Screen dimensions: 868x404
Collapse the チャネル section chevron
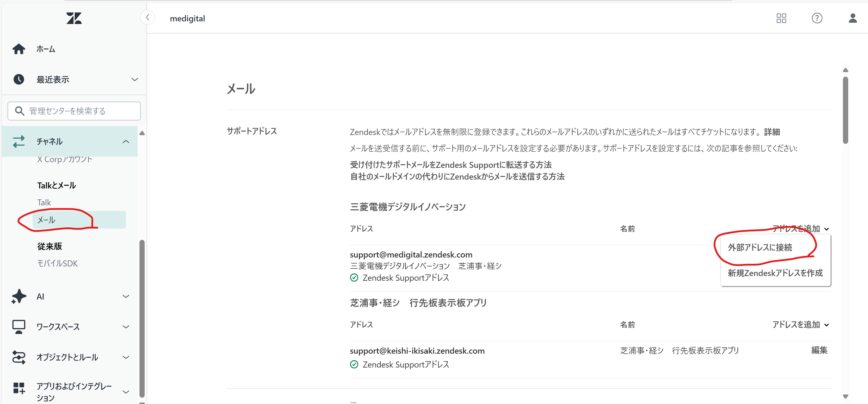coord(126,142)
